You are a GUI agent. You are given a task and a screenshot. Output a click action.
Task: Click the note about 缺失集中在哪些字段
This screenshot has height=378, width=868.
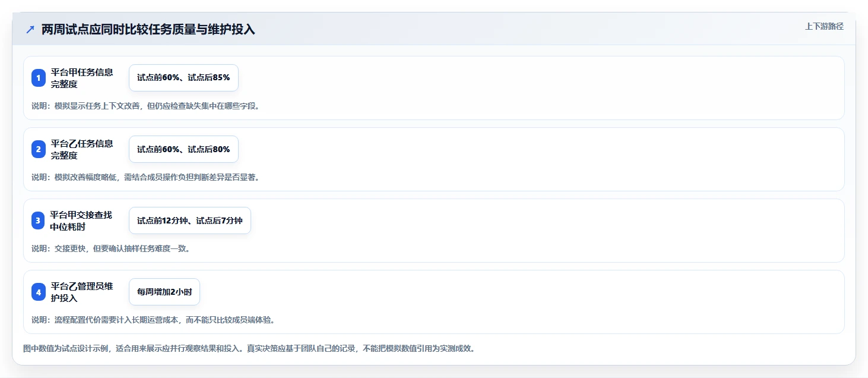(x=145, y=106)
